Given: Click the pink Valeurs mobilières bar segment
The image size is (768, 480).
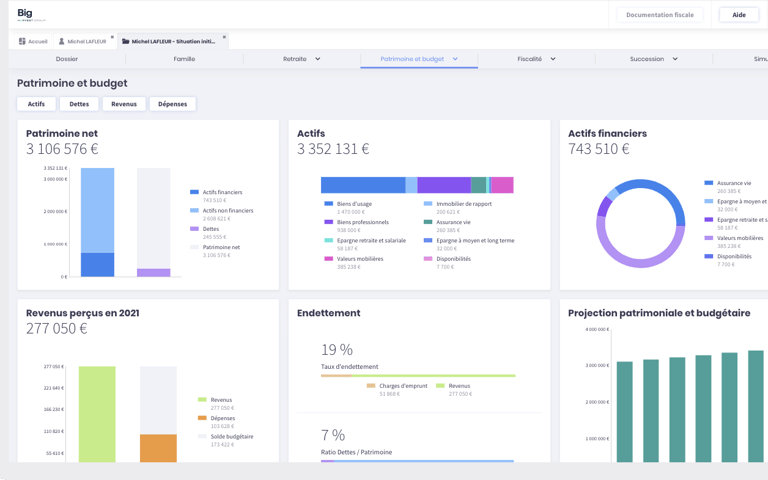Looking at the screenshot, I should (502, 185).
